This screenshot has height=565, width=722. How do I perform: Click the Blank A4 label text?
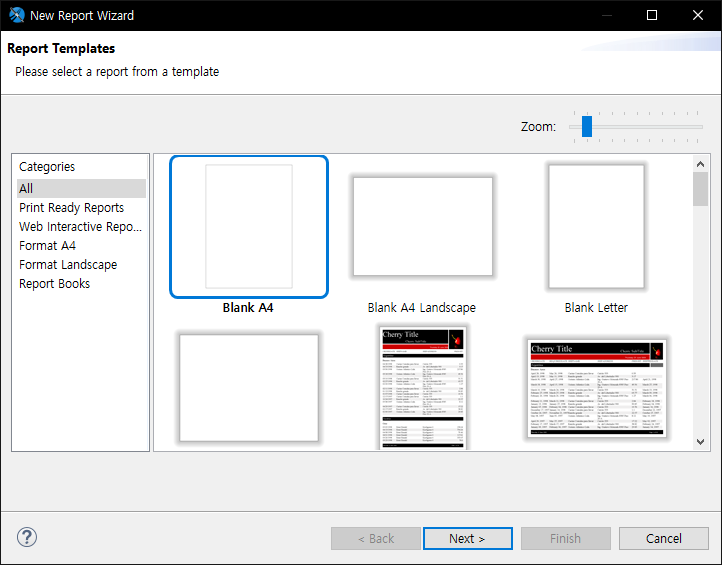coord(248,308)
